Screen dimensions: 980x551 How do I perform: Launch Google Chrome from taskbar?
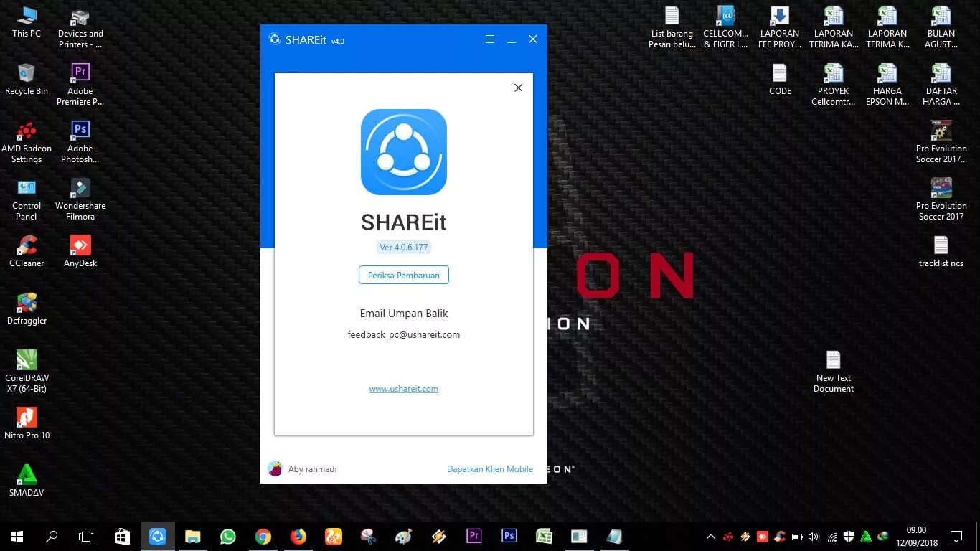coord(263,536)
